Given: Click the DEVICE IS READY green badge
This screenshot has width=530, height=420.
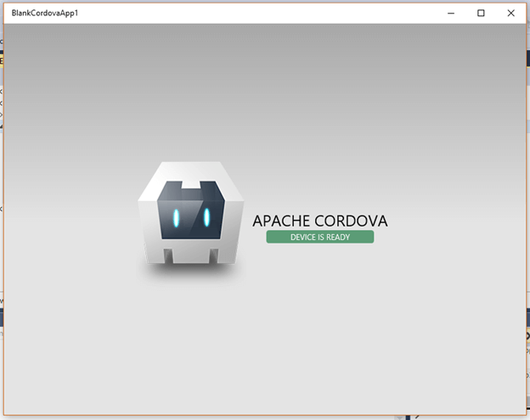Looking at the screenshot, I should point(319,237).
